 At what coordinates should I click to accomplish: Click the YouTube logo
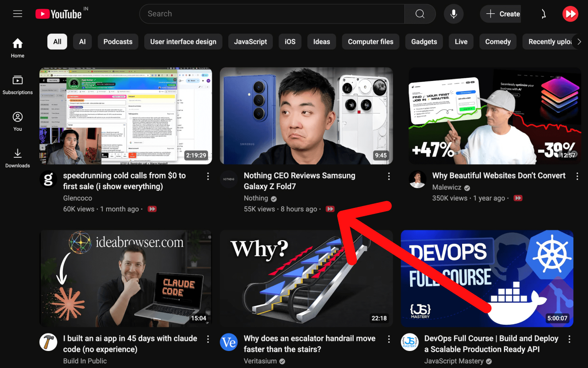click(x=58, y=13)
